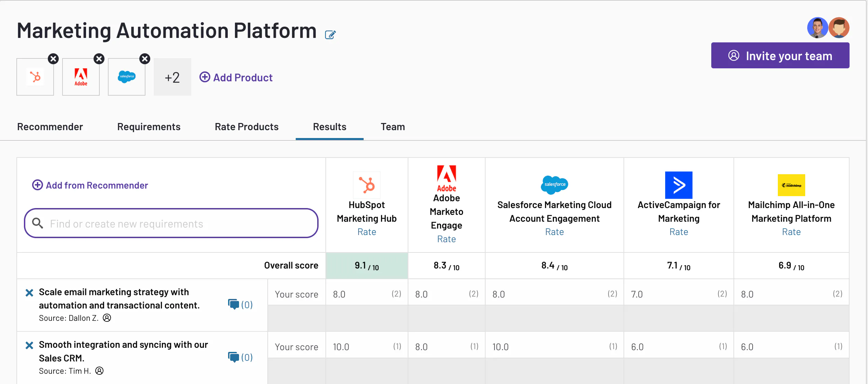Click the edit title pencil icon
This screenshot has height=384, width=868.
tap(330, 35)
